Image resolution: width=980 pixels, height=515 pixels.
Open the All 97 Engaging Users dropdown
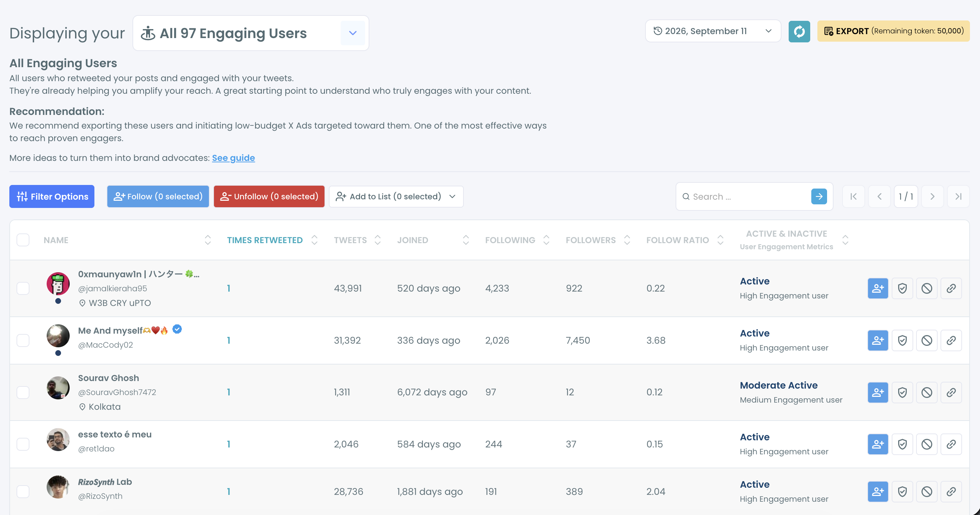pyautogui.click(x=251, y=33)
